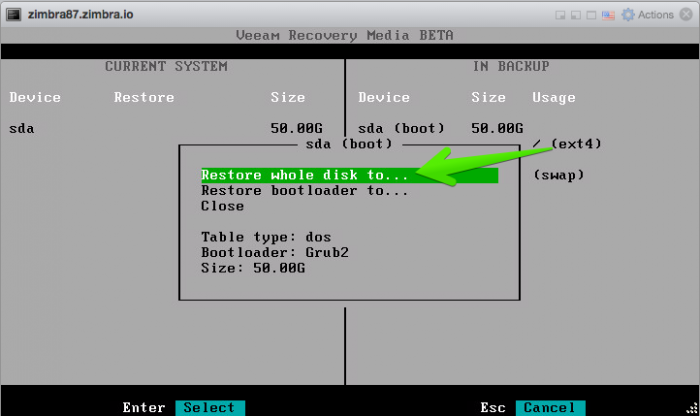Image resolution: width=700 pixels, height=416 pixels.
Task: Grab the window corner grip at bottom right
Action: 693,409
